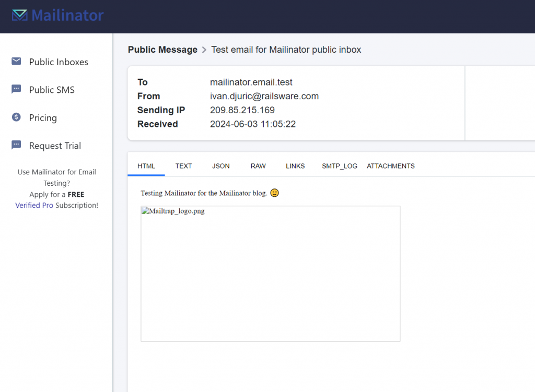
Task: Click the smiley emoji in the email body
Action: [274, 193]
